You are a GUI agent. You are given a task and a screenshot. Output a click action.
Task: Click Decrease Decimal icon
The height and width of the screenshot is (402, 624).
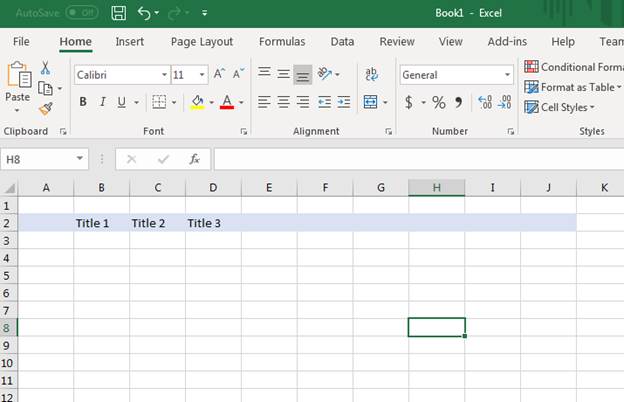(x=504, y=102)
